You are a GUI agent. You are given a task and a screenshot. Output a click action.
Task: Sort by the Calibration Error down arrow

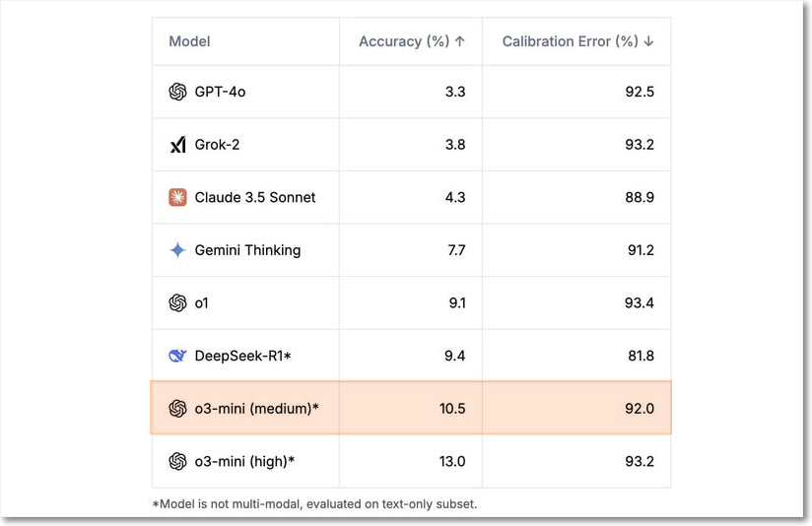(x=648, y=41)
